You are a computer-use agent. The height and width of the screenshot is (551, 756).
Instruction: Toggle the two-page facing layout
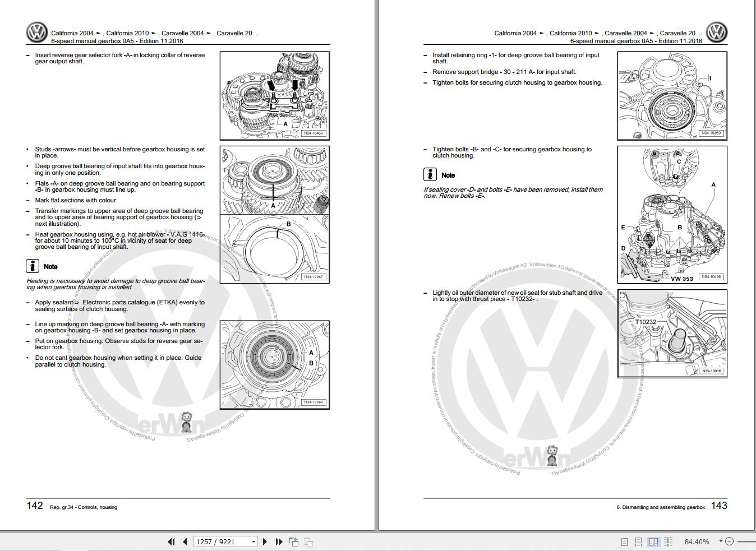click(653, 542)
